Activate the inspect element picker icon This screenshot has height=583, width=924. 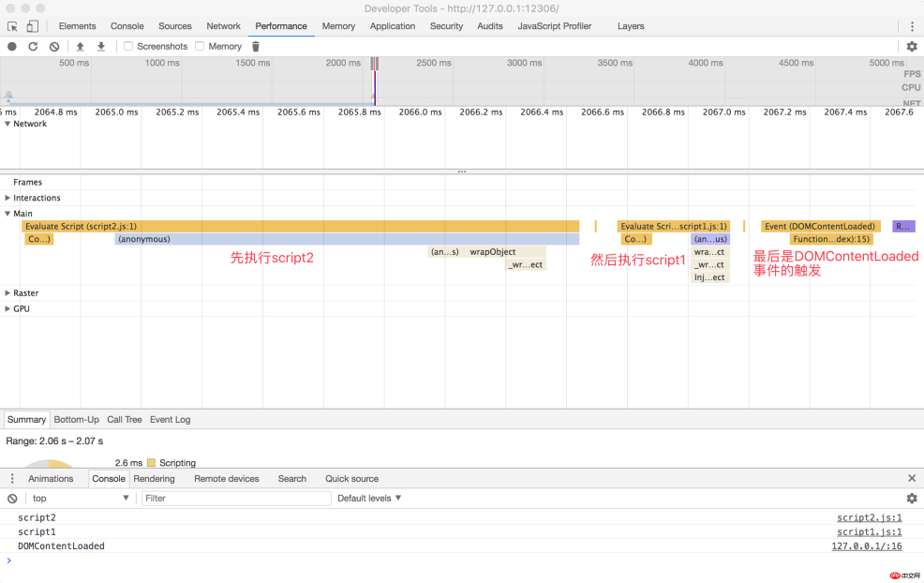[13, 26]
